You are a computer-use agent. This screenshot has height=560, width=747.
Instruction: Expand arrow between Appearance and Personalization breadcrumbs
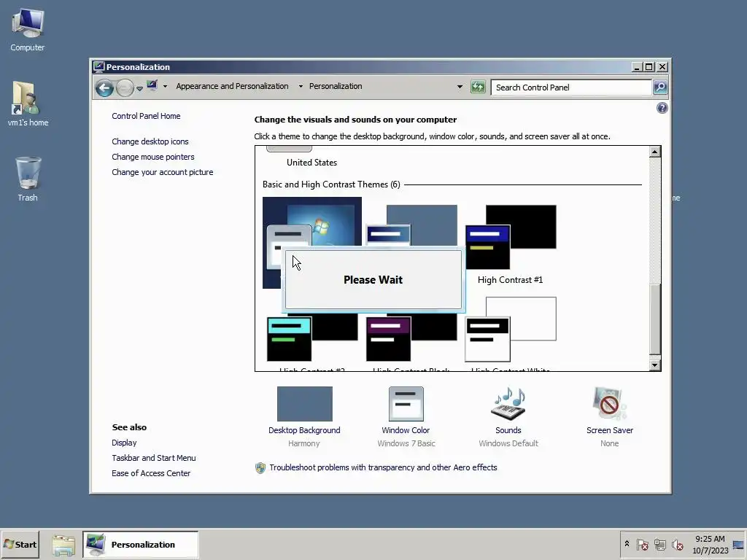click(301, 86)
